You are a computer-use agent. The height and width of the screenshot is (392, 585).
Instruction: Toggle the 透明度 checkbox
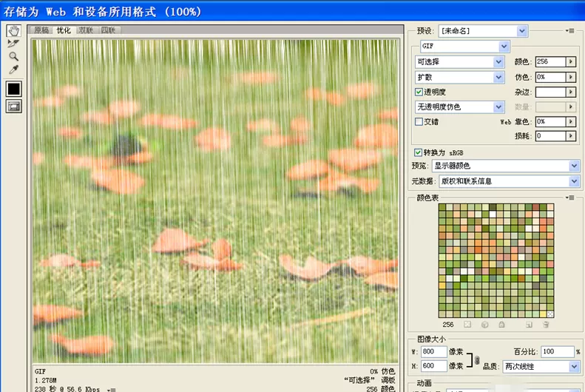coord(419,92)
